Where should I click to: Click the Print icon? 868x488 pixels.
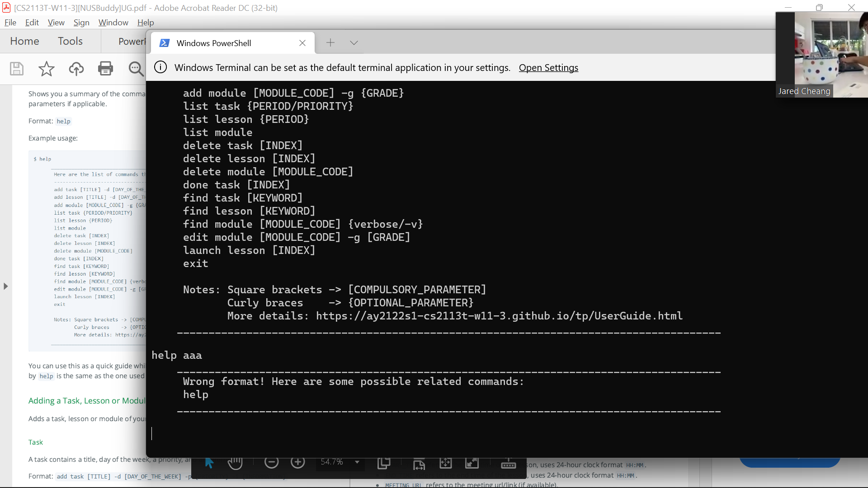[105, 69]
